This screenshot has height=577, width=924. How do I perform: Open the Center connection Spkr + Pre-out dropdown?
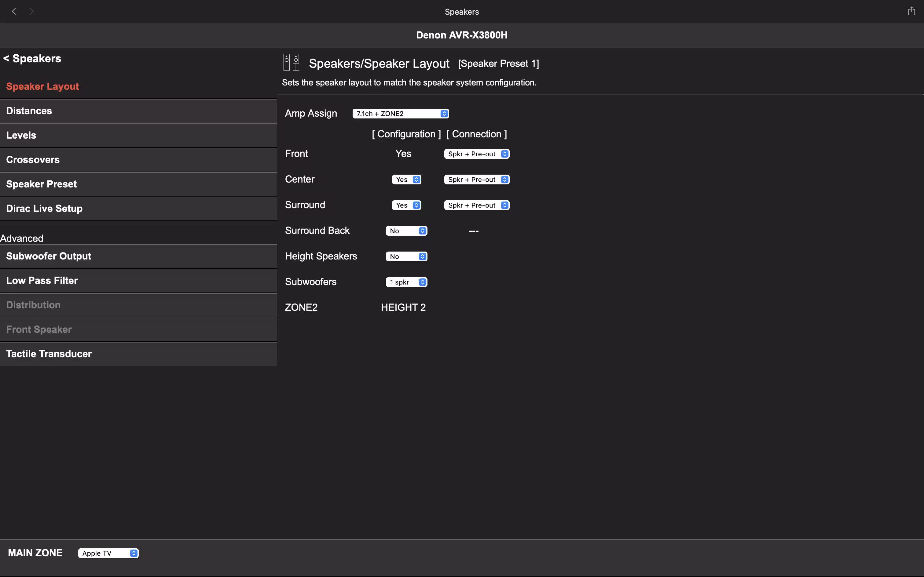476,180
